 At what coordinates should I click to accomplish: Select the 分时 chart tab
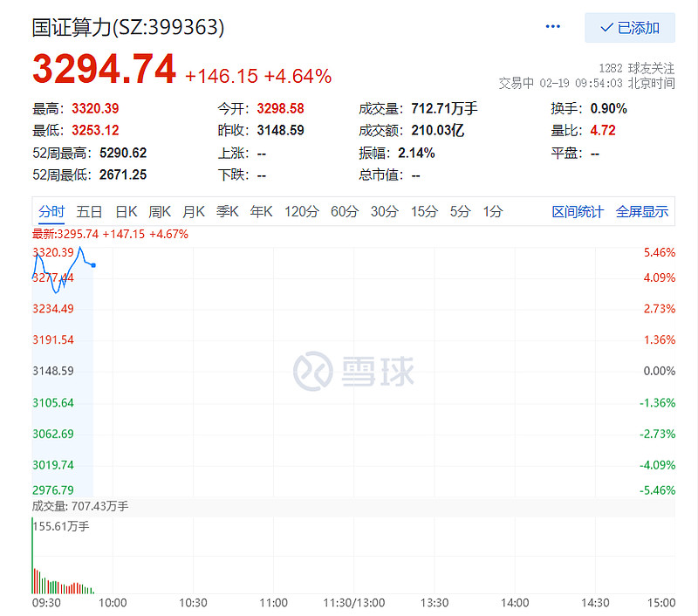[x=51, y=211]
